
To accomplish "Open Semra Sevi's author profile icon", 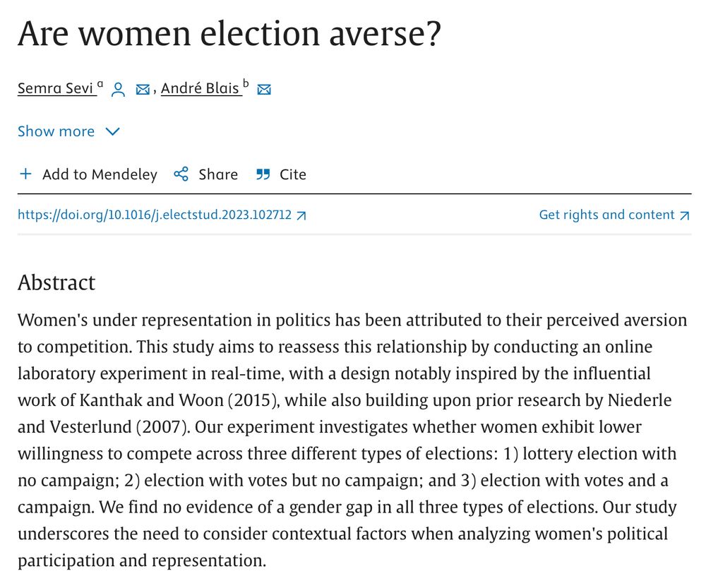I will click(x=119, y=90).
